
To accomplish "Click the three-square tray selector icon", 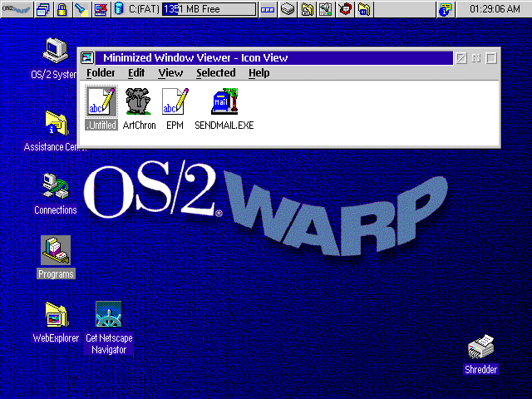I will click(268, 9).
